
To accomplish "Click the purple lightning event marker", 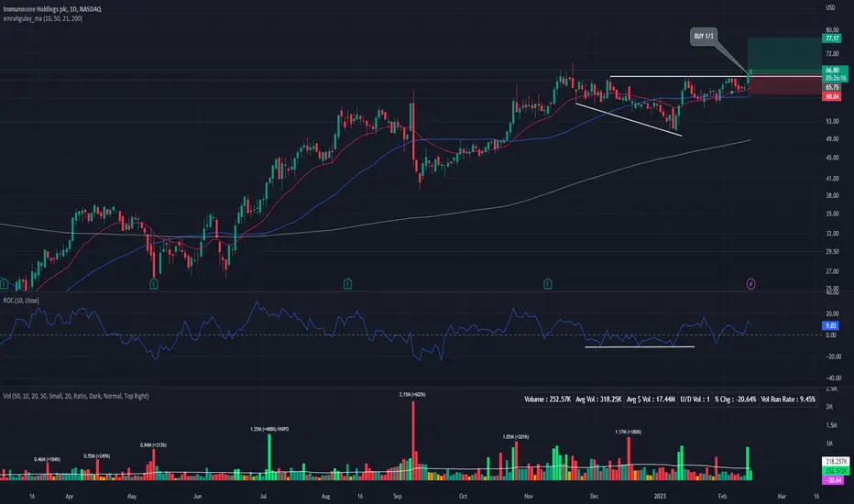I will [750, 284].
